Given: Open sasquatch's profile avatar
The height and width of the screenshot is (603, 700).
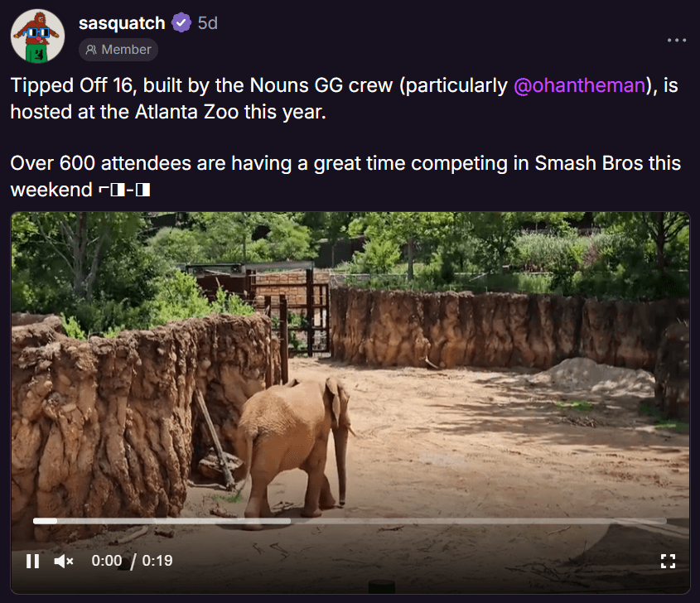Looking at the screenshot, I should click(x=37, y=36).
